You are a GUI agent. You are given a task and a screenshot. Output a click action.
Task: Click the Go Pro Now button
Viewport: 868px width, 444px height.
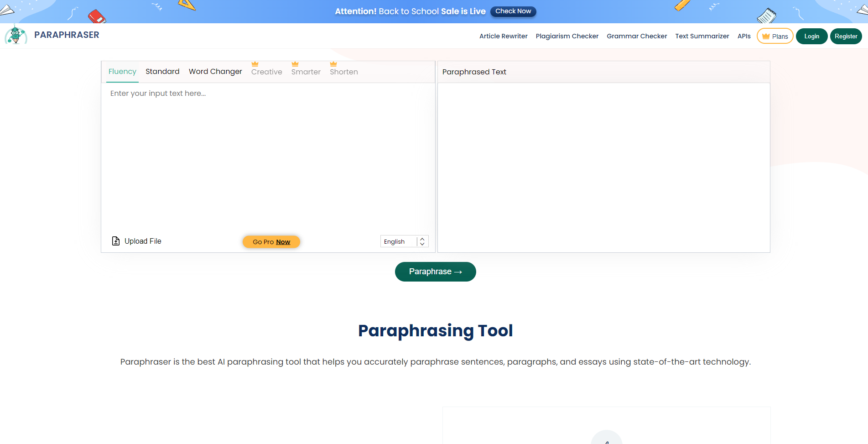tap(271, 242)
